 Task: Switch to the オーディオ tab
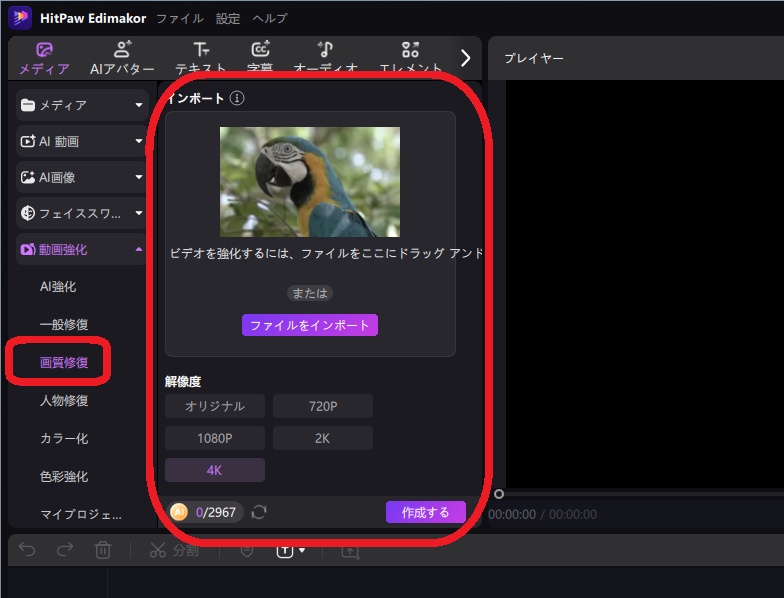point(326,58)
